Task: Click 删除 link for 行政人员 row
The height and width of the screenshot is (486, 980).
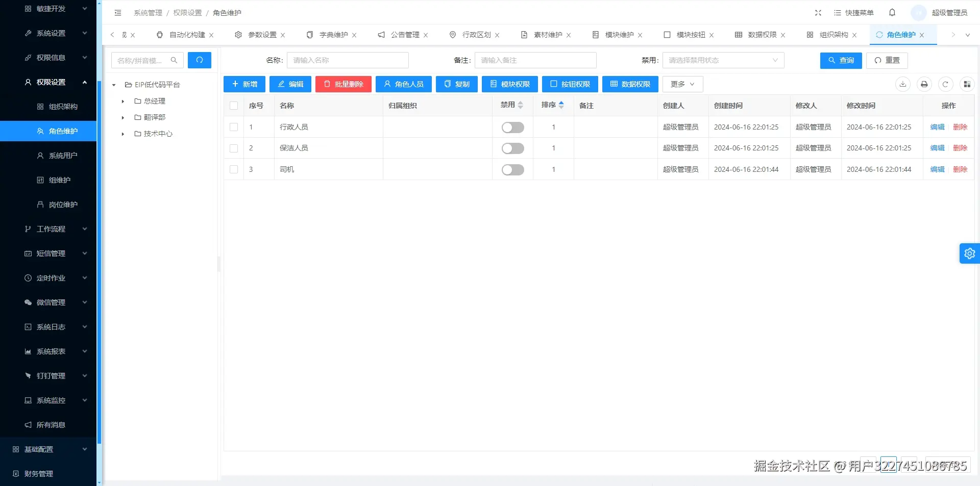Action: point(960,127)
